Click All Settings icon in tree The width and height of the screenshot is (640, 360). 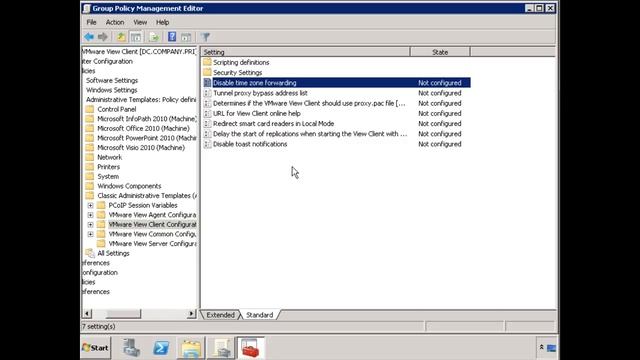click(90, 253)
